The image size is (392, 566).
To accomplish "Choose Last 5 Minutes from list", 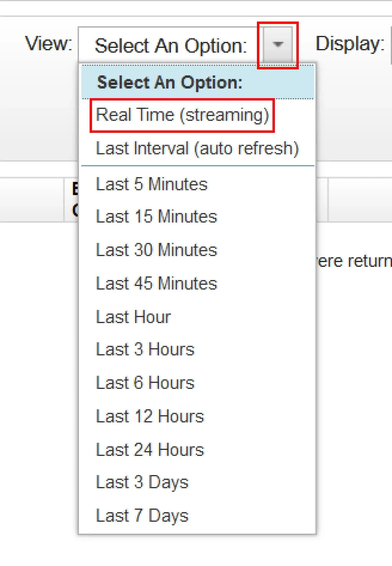I will click(x=152, y=184).
